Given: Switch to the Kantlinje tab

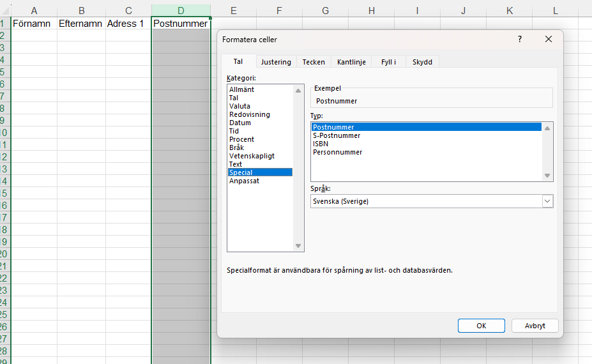Looking at the screenshot, I should click(x=351, y=62).
